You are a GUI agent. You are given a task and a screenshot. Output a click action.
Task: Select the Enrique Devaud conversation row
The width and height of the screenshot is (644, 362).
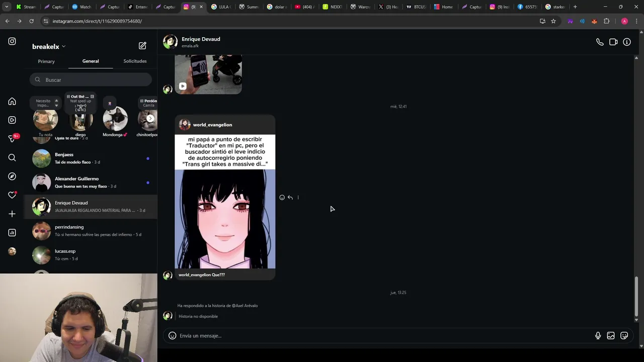pos(91,207)
